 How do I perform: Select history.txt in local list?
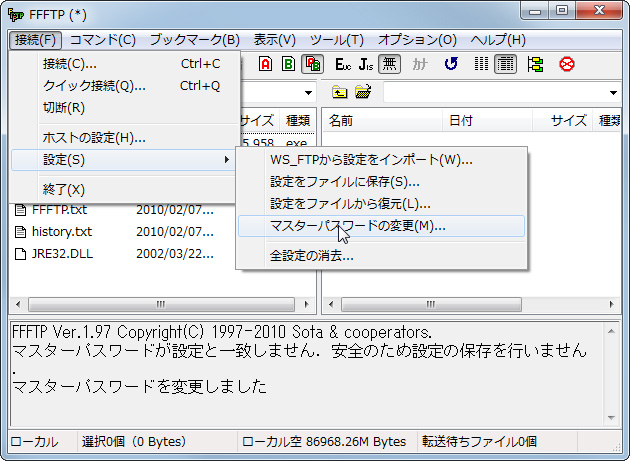(x=62, y=232)
